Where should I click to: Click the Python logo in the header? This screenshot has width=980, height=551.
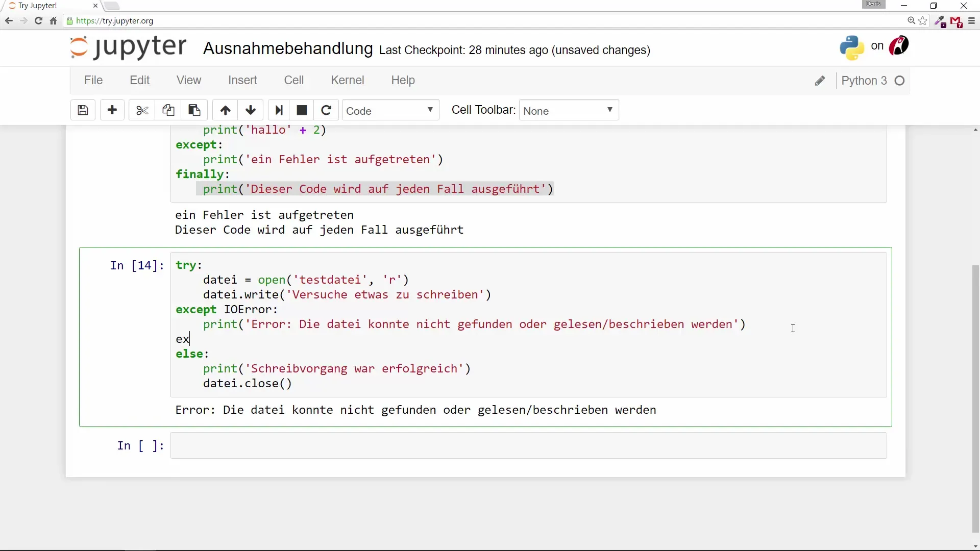852,47
